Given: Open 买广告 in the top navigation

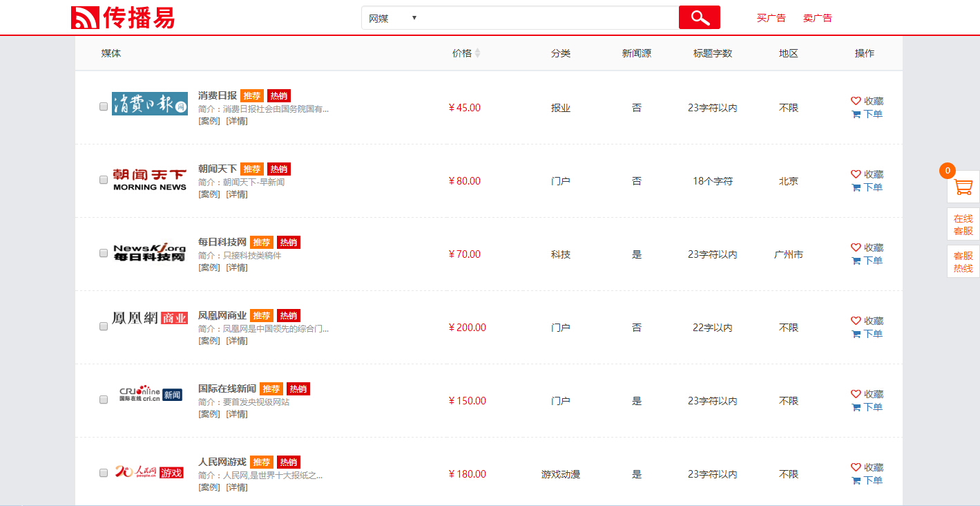Looking at the screenshot, I should 771,18.
